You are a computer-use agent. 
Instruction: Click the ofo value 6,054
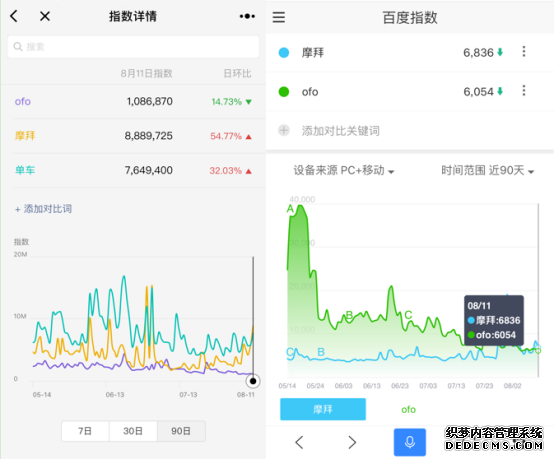478,92
